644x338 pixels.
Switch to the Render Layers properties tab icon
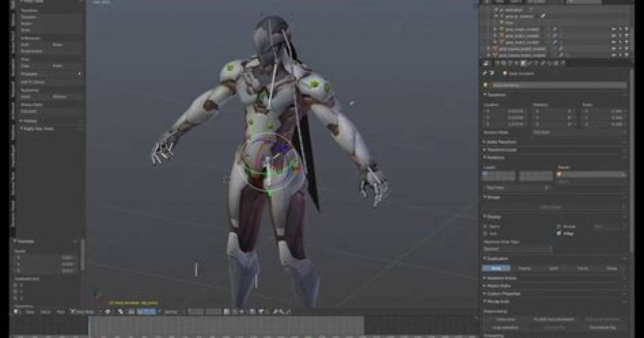503,63
